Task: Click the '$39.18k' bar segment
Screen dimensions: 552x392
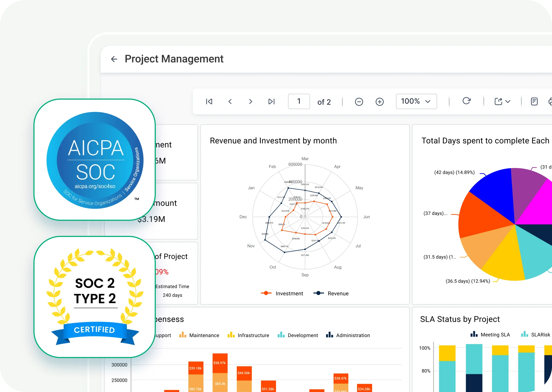Action: pyautogui.click(x=196, y=368)
